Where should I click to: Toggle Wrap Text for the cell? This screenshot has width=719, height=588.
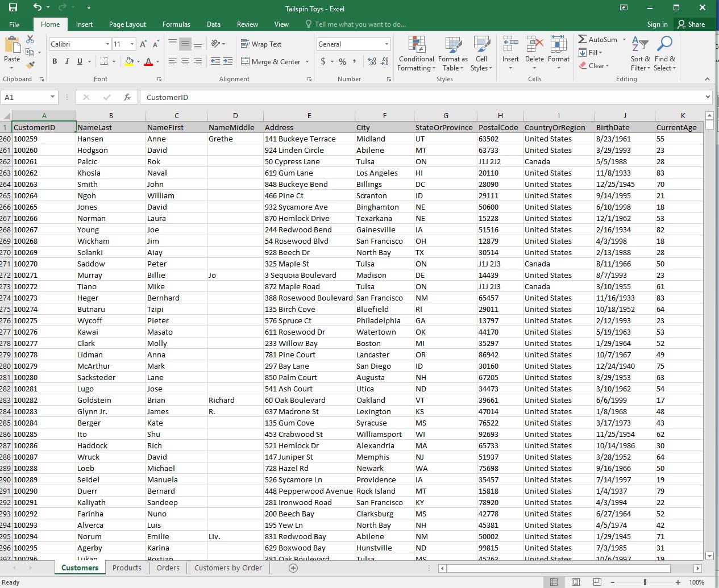tap(261, 44)
